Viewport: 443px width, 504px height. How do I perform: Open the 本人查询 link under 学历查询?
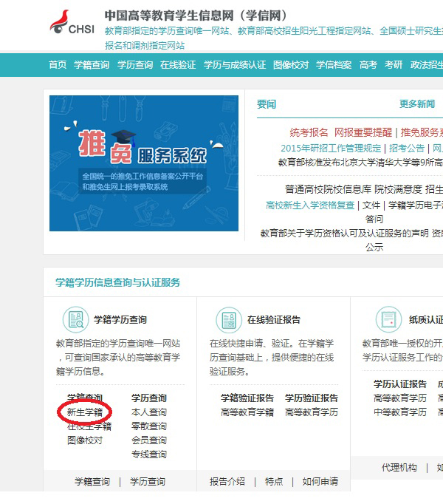(x=149, y=412)
